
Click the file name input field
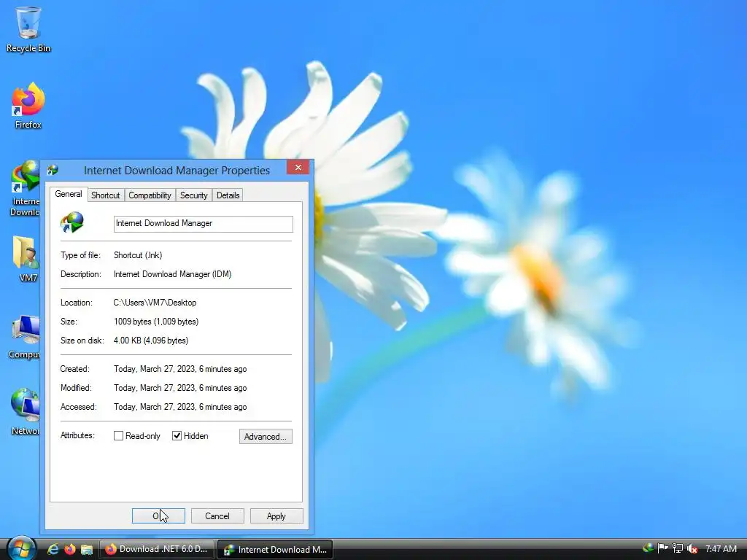click(x=204, y=224)
